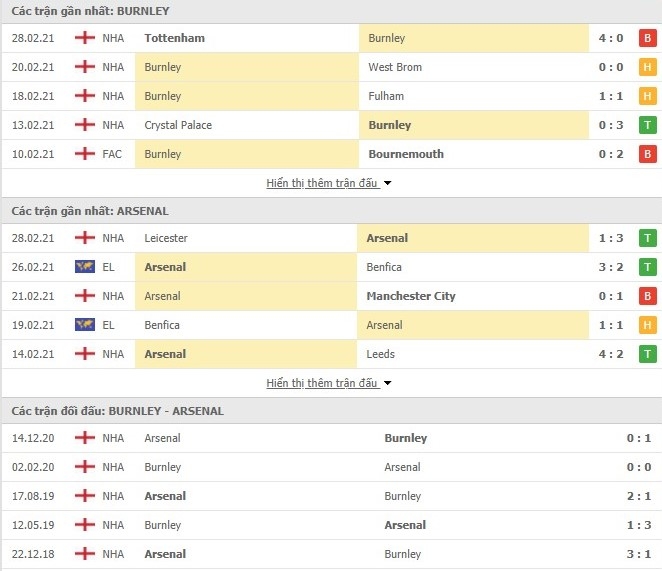Select Bournemouth team name in FA Cup row
Viewport: 662px width, 571px height.
406,154
